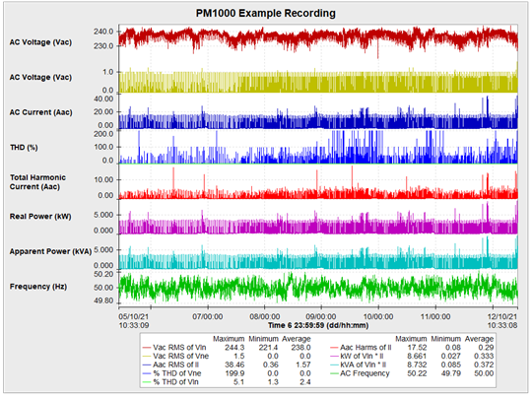The height and width of the screenshot is (398, 532).
Task: Click maximum value 38.46 in legend
Action: coord(234,365)
